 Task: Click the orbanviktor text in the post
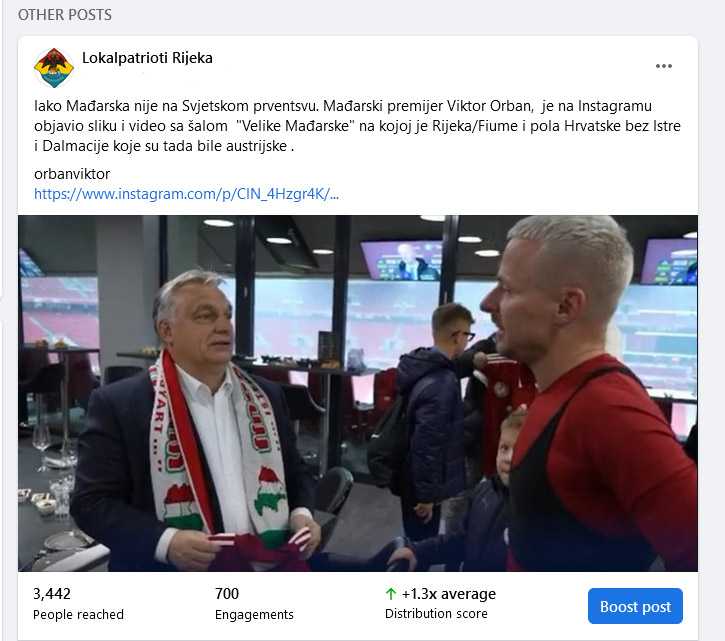[72, 174]
